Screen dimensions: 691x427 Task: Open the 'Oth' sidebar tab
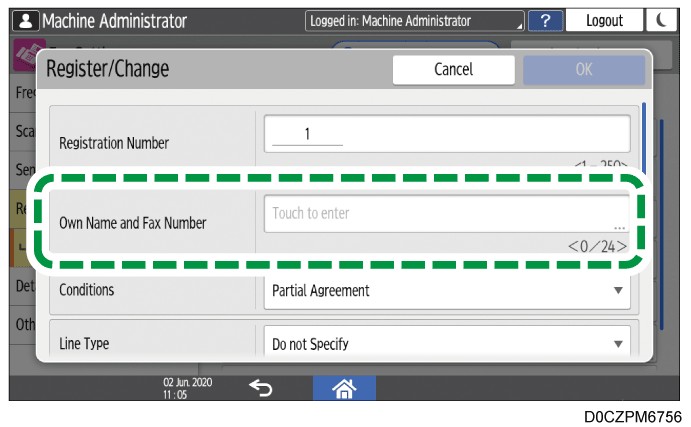[21, 324]
